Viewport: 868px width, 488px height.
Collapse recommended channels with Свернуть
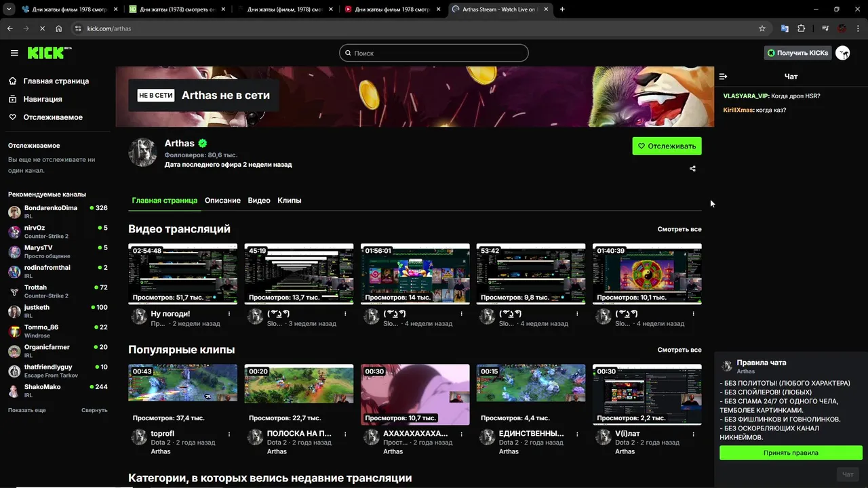tap(94, 410)
